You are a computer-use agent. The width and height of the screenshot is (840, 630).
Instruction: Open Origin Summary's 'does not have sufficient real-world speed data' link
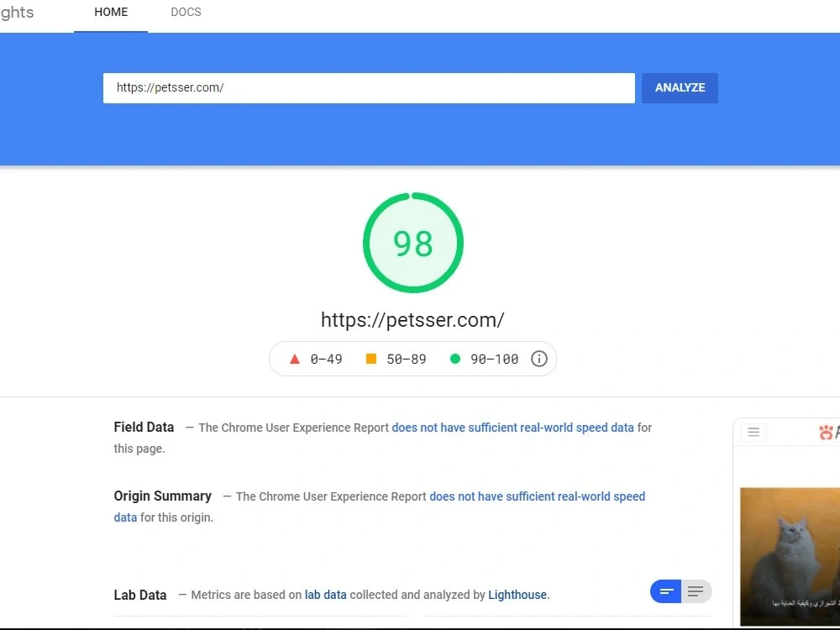click(380, 507)
